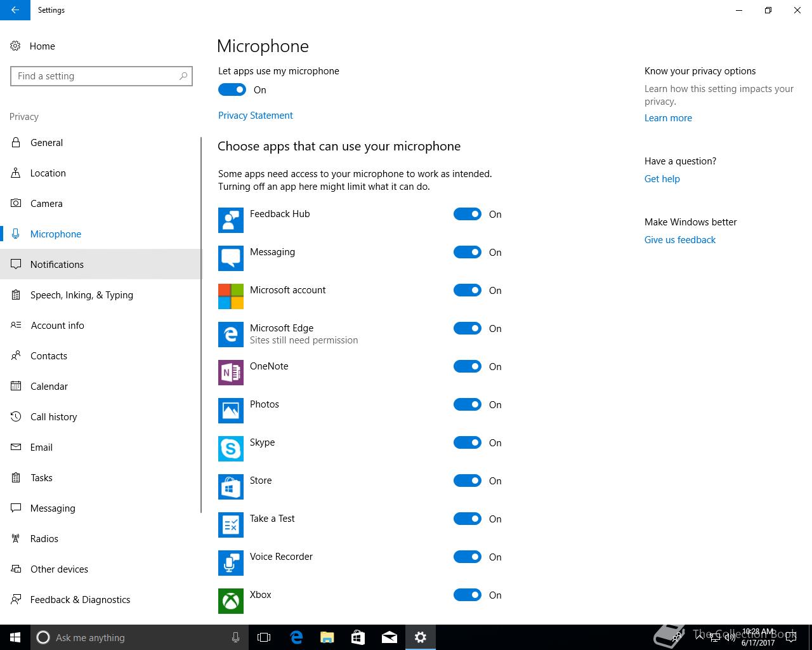
Task: Click the Find a setting search box
Action: coord(101,76)
